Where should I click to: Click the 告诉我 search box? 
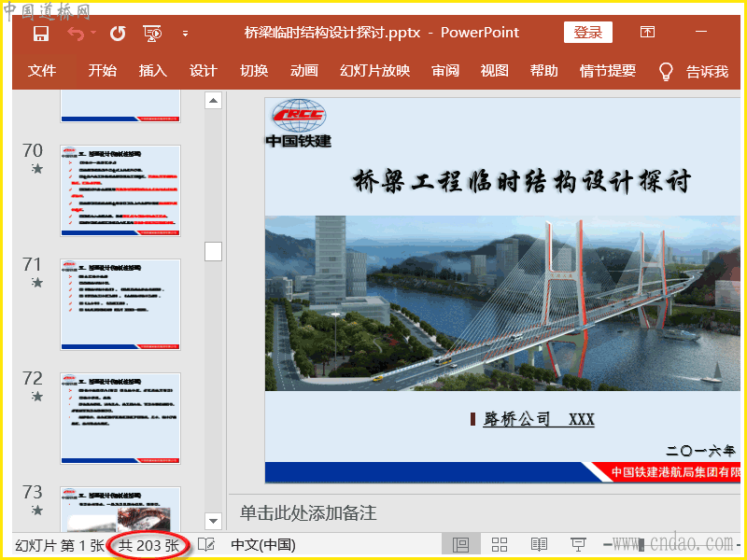[707, 72]
